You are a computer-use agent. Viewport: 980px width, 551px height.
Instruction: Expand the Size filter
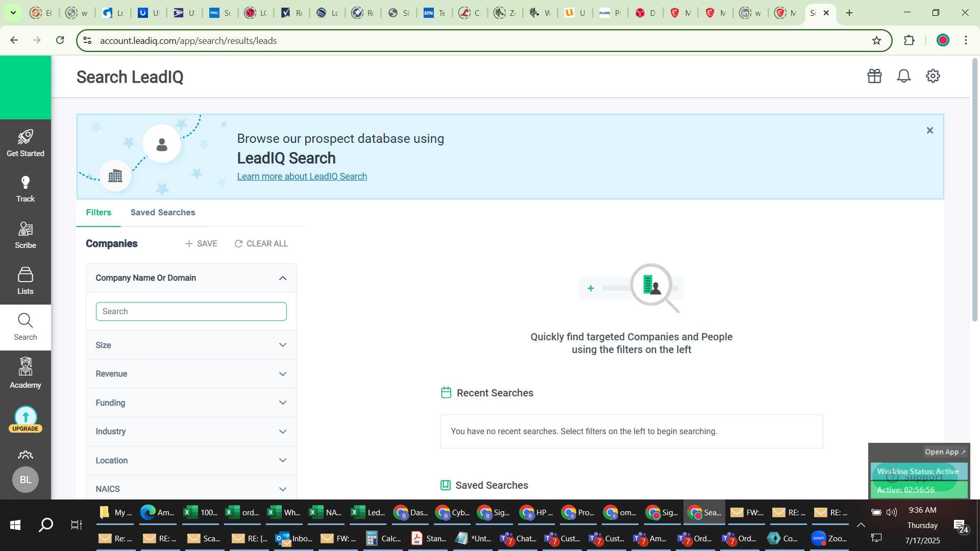191,345
